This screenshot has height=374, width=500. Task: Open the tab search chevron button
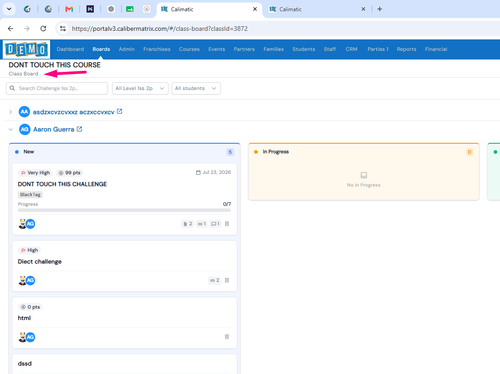click(x=9, y=9)
